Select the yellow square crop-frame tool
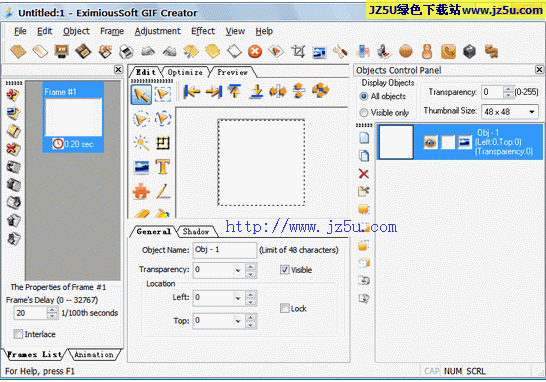This screenshot has height=382, width=546. coord(163,143)
